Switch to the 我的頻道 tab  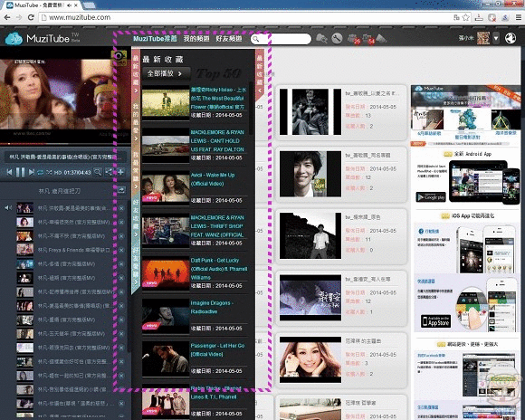[196, 39]
